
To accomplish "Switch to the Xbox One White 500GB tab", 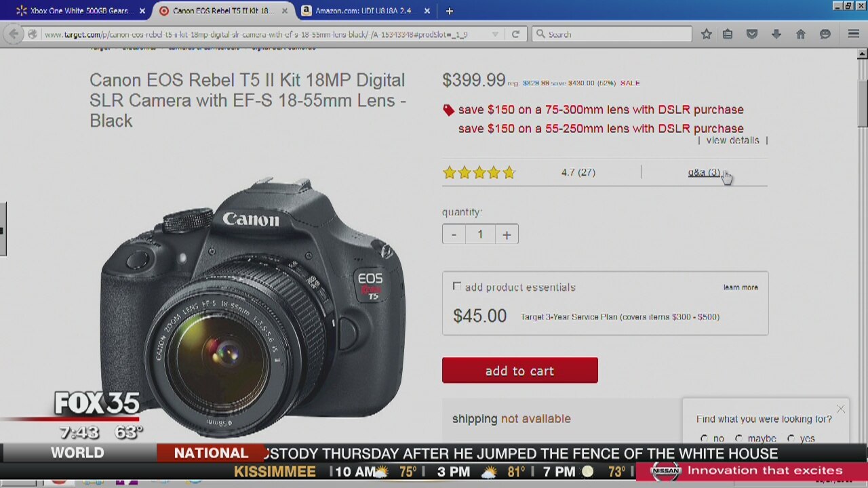I will [81, 11].
